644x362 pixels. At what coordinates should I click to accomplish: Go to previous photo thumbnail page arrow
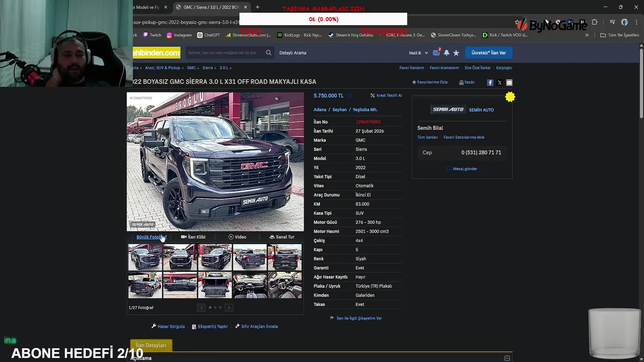(201, 308)
